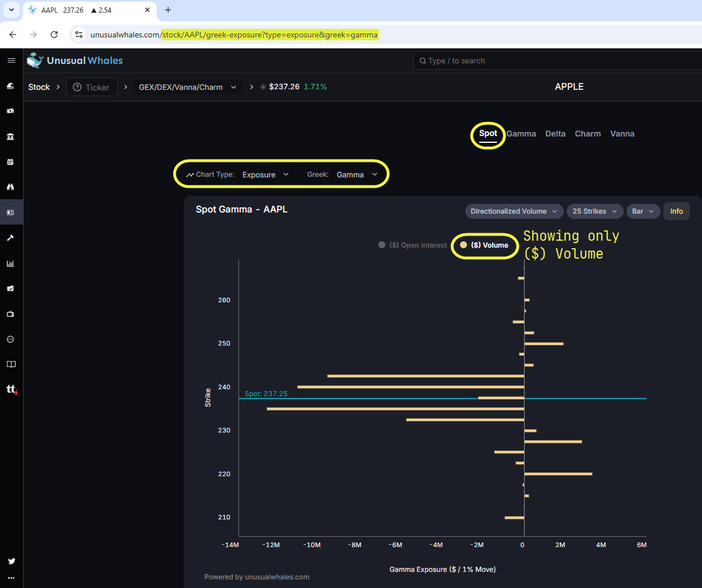Click the Gamma Exposure axis title
Screen dimensions: 702x588
pyautogui.click(x=442, y=570)
